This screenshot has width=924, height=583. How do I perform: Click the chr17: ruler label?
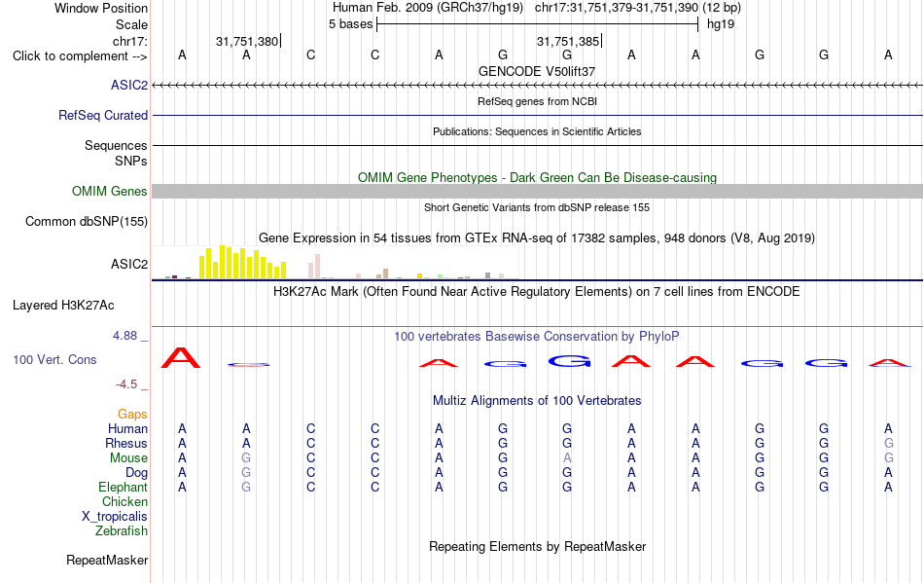click(130, 41)
